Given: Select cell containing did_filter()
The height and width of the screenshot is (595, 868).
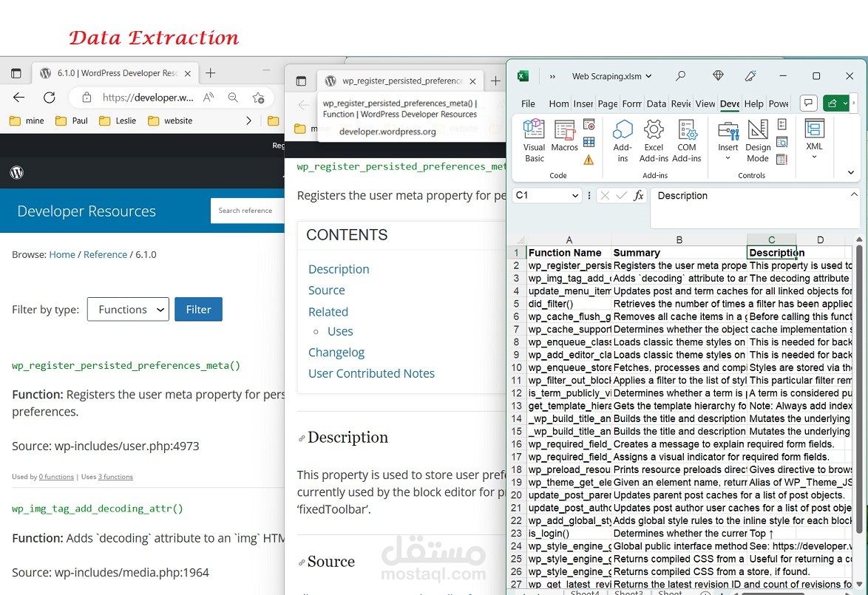Looking at the screenshot, I should pyautogui.click(x=569, y=304).
